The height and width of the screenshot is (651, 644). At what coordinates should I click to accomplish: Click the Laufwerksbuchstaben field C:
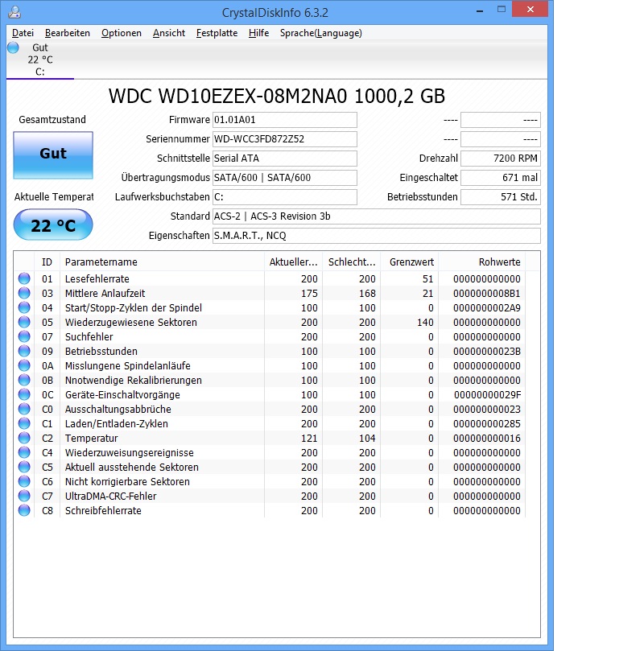pos(285,197)
